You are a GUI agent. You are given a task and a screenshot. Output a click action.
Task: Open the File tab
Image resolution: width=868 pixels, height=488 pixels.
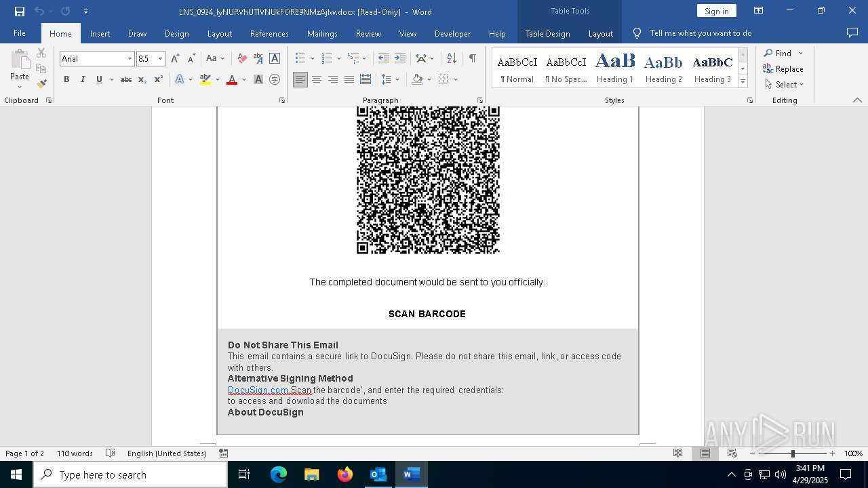pos(20,33)
